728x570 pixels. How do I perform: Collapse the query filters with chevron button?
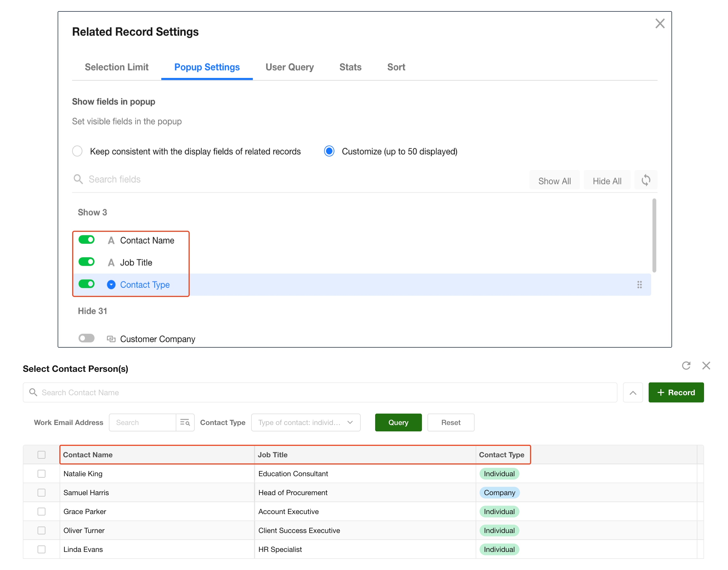632,393
